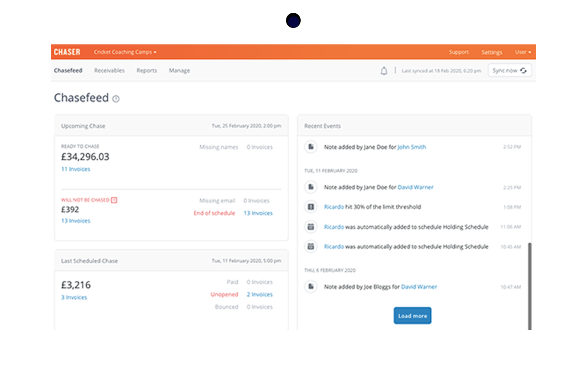Click the note icon for the John Smith event
The image size is (588, 388).
click(x=311, y=147)
